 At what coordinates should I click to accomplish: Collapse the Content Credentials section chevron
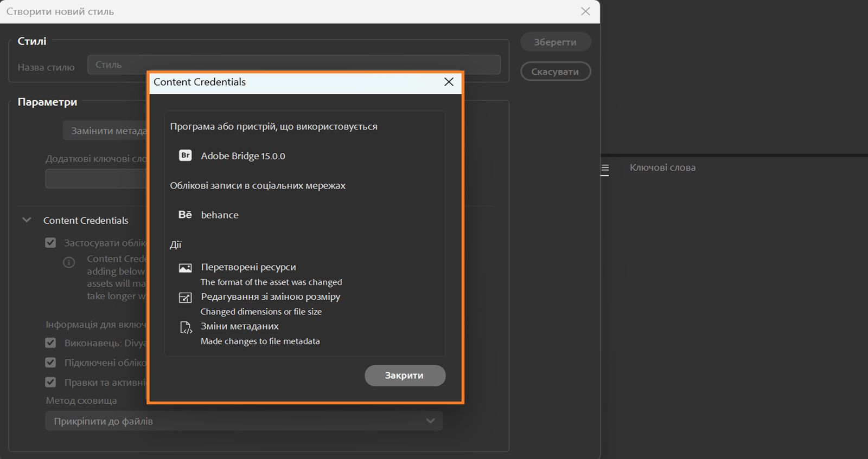27,220
